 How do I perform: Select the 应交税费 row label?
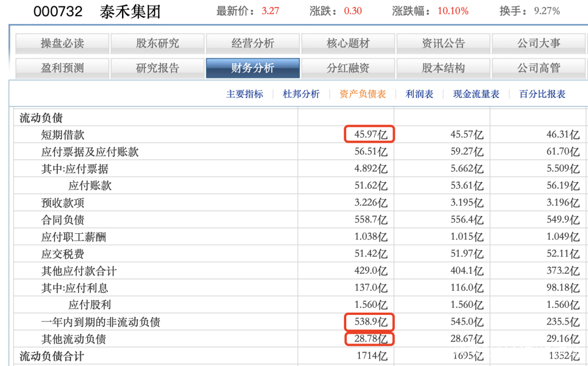63,254
